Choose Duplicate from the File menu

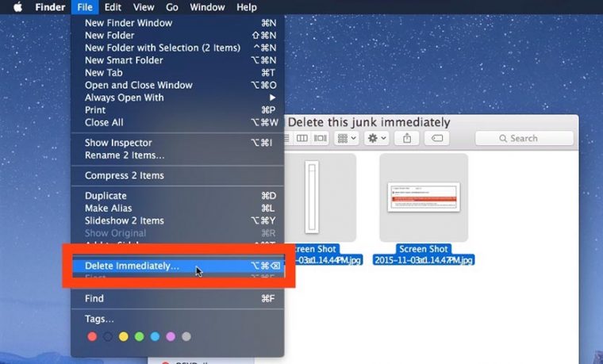point(178,196)
